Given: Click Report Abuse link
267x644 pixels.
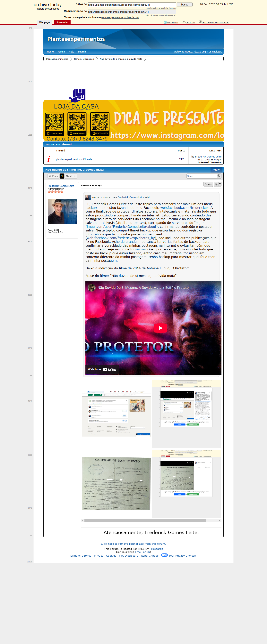Looking at the screenshot, I should pyautogui.click(x=150, y=556).
